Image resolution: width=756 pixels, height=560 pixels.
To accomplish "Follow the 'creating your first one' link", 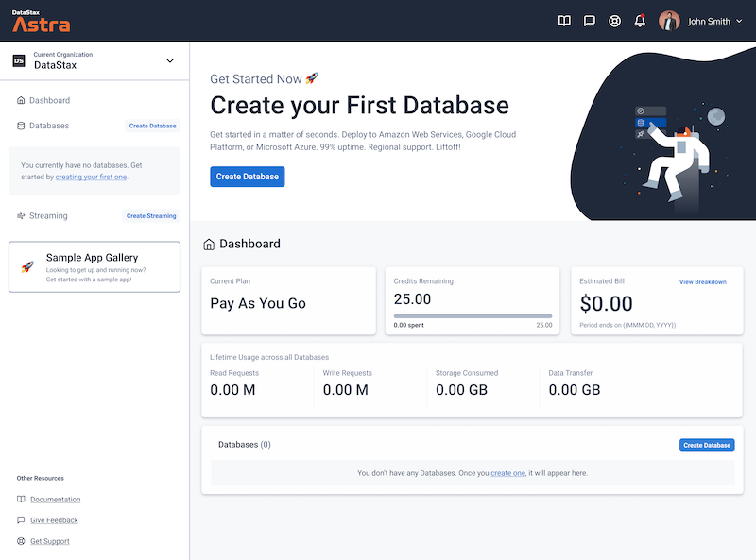I will pyautogui.click(x=91, y=177).
